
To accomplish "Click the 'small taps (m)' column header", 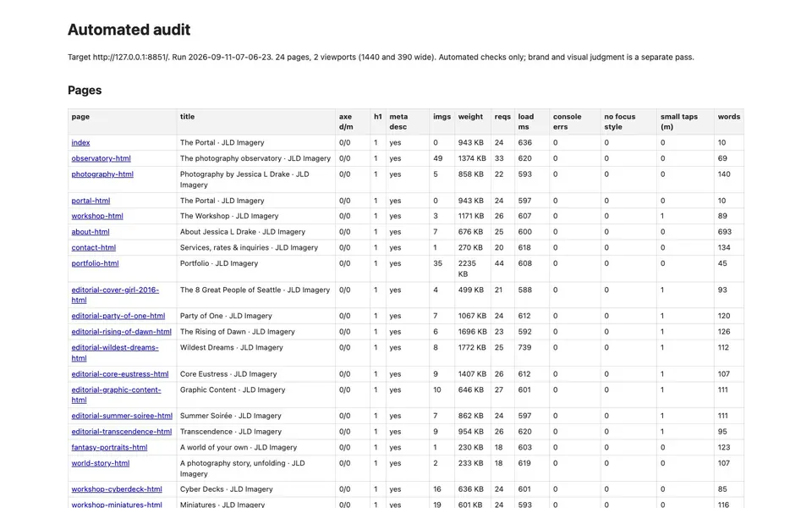I will click(x=679, y=122).
